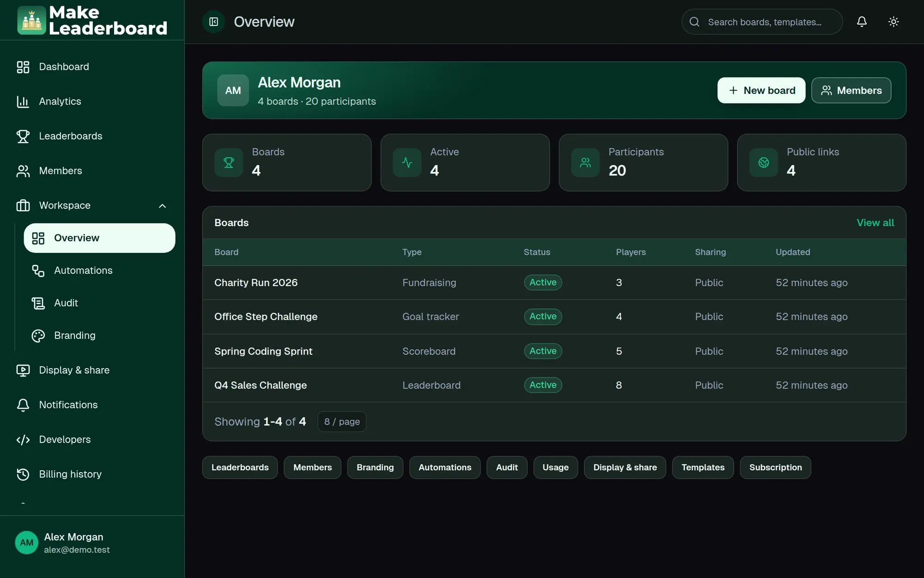924x578 pixels.
Task: Open Notifications in the sidebar
Action: (x=92, y=405)
